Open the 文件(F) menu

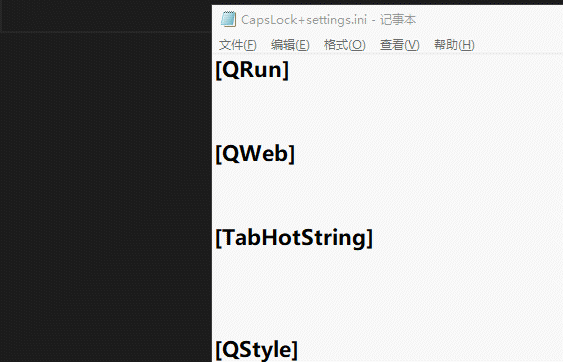(238, 45)
